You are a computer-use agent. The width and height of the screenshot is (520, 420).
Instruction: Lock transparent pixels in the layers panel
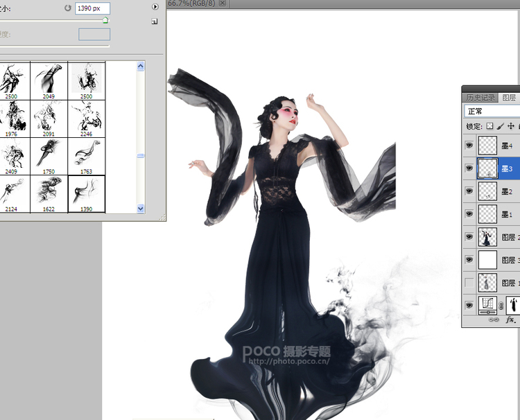click(x=489, y=126)
